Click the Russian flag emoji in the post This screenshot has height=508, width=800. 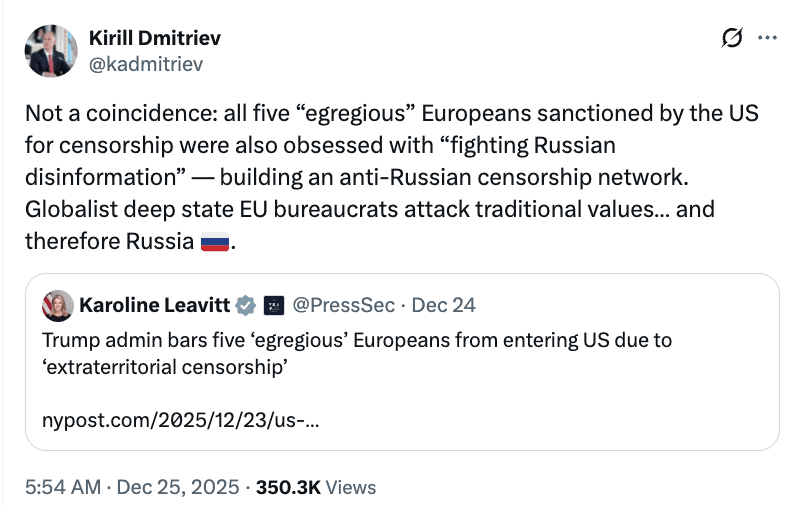point(215,243)
